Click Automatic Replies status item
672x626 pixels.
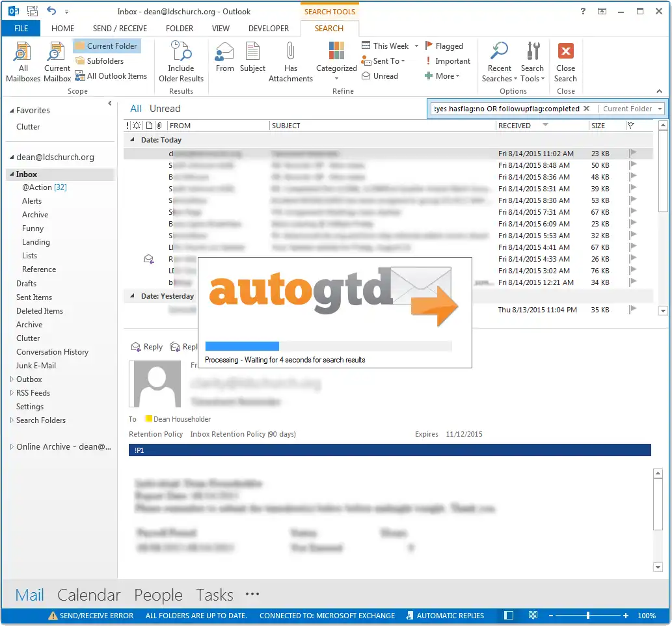pyautogui.click(x=445, y=616)
